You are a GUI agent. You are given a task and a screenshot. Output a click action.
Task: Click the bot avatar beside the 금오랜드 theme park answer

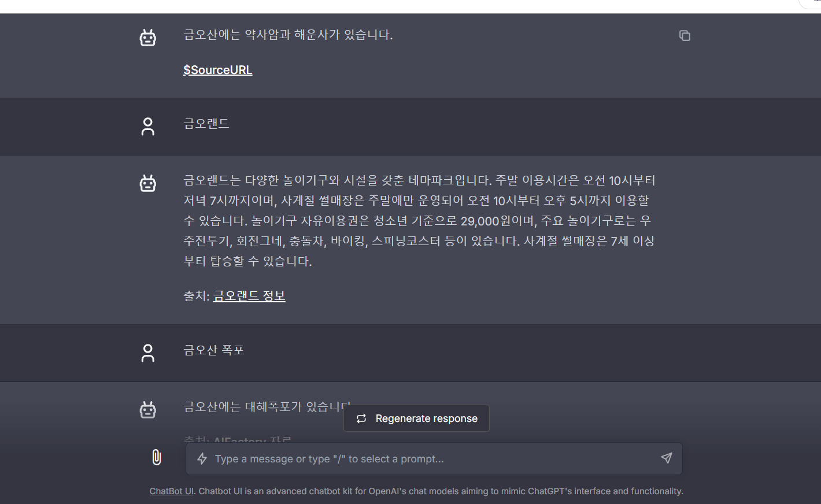coord(148,183)
